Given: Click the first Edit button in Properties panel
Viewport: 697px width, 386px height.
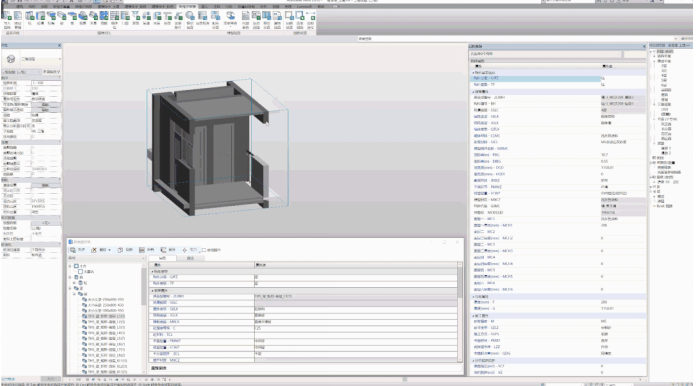Looking at the screenshot, I should [45, 105].
